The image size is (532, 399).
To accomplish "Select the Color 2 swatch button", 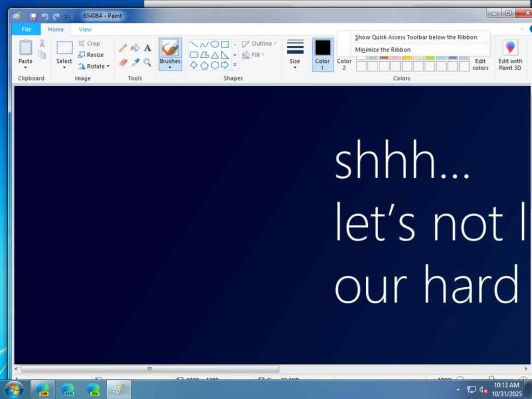I will point(344,64).
